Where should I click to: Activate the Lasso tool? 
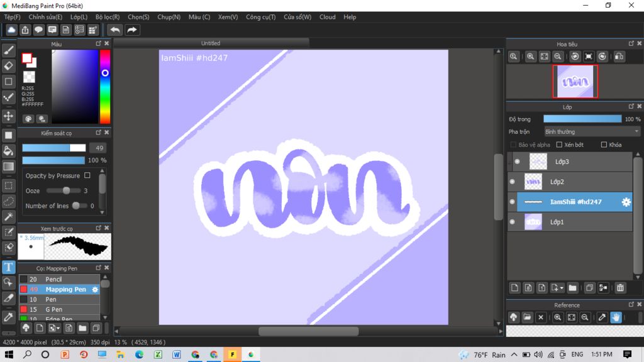point(9,201)
